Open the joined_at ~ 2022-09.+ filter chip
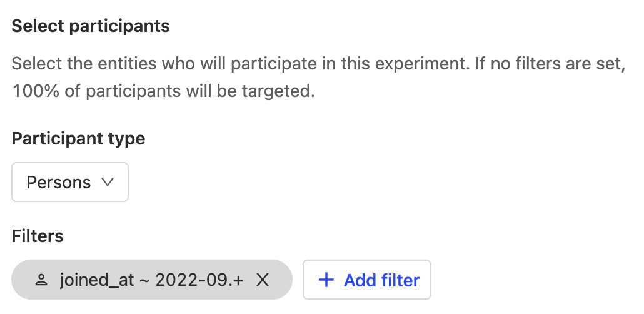The image size is (644, 314). click(151, 280)
